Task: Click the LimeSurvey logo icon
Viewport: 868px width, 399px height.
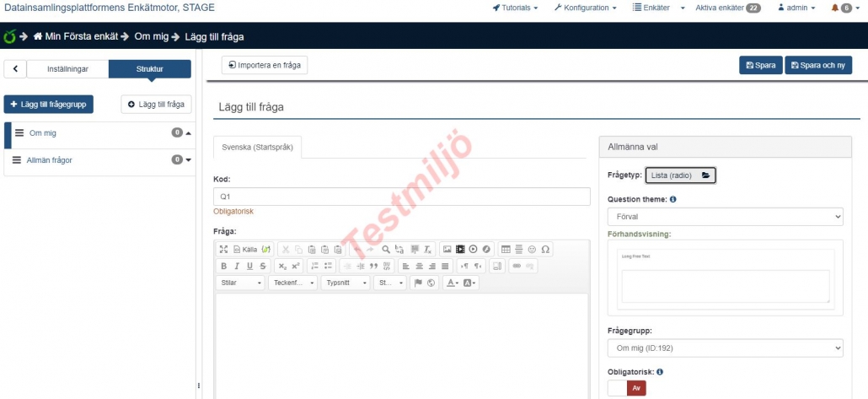Action: pyautogui.click(x=9, y=36)
